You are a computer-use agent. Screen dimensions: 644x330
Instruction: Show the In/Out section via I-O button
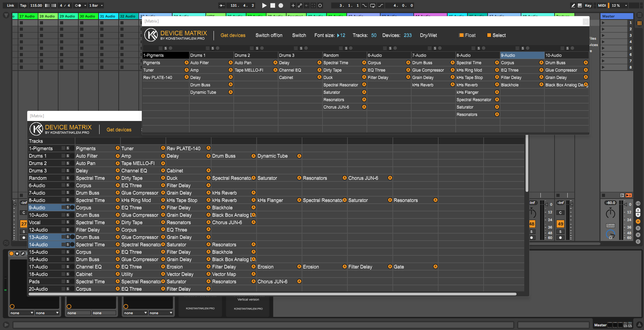point(638,204)
